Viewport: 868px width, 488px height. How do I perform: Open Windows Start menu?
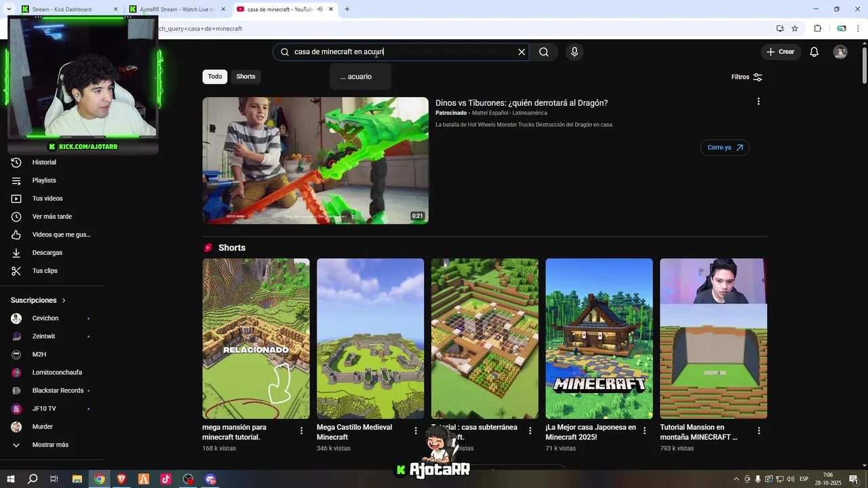click(10, 479)
